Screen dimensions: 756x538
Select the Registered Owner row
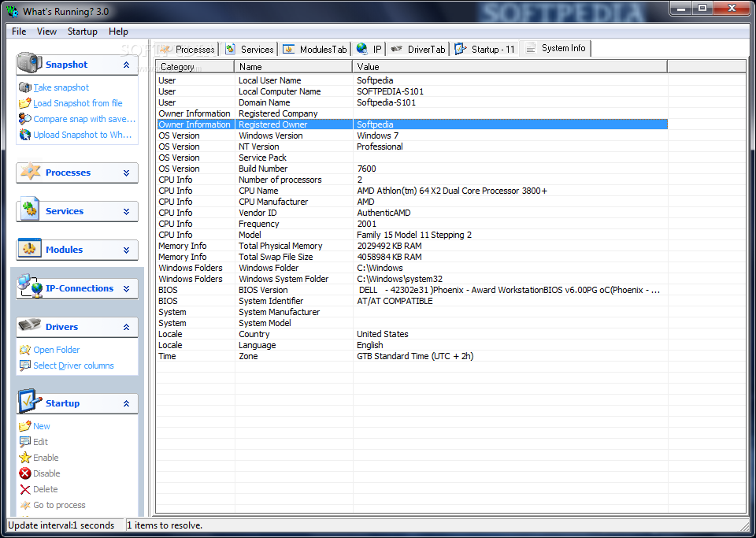pos(412,124)
